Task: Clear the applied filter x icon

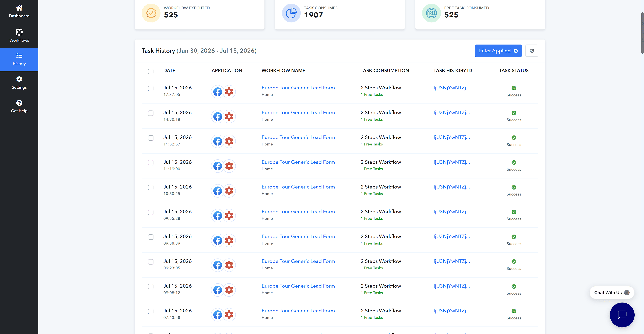Action: point(516,51)
